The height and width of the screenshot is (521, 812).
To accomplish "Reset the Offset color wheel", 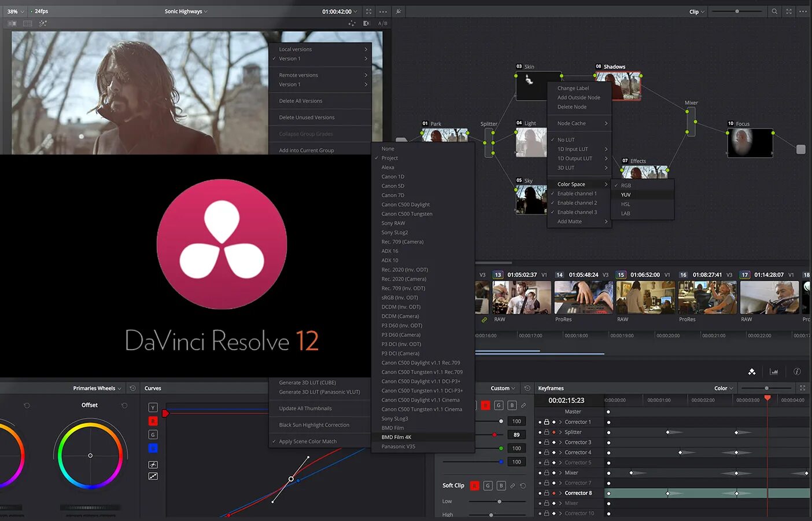I will [124, 405].
